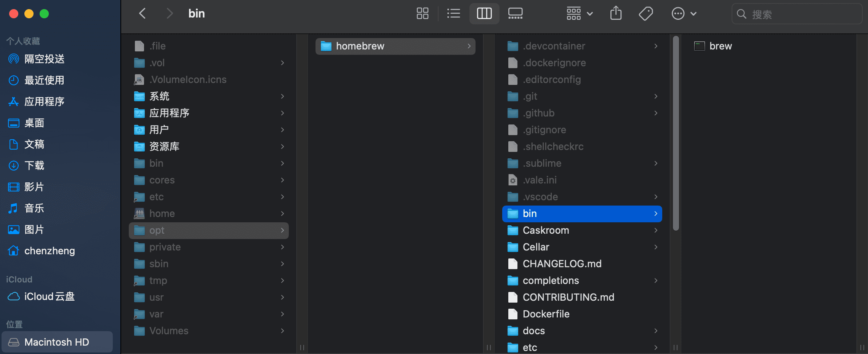The height and width of the screenshot is (354, 868).
Task: Select bin folder in first column
Action: coord(209,163)
